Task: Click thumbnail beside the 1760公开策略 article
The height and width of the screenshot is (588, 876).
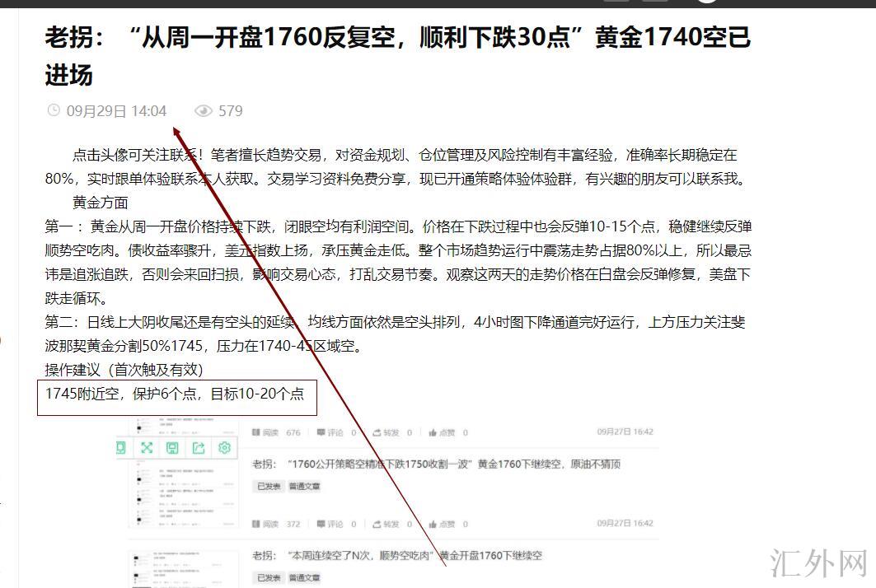Action: point(185,493)
